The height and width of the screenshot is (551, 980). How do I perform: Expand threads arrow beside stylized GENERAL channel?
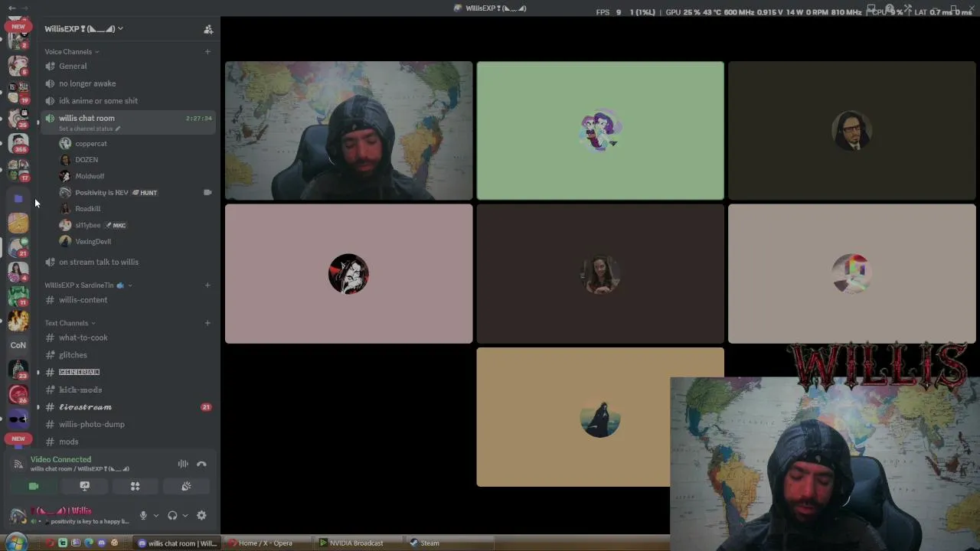point(38,372)
